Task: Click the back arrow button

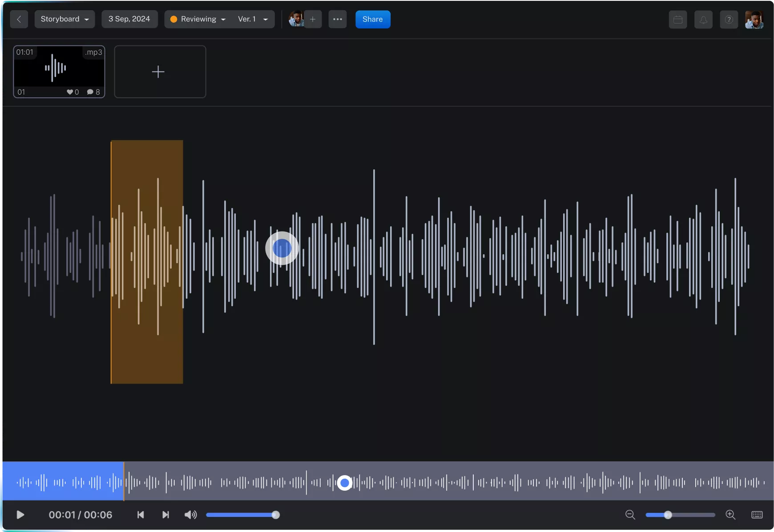Action: [x=19, y=19]
